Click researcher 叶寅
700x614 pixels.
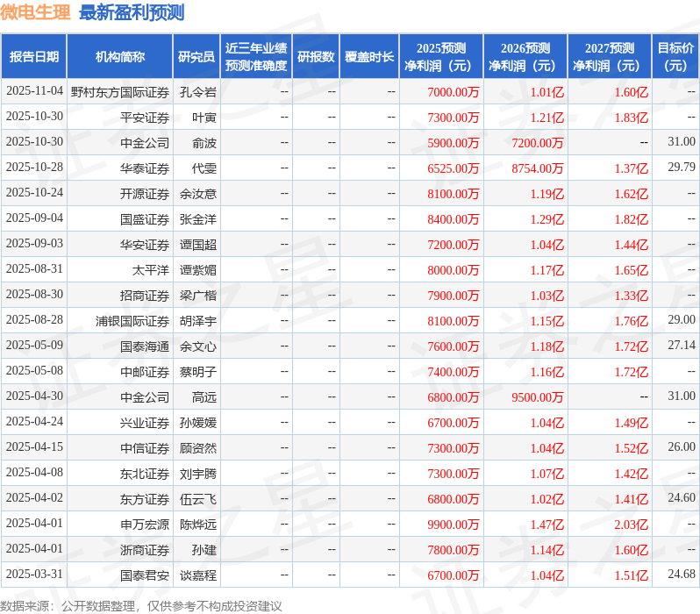click(x=204, y=118)
